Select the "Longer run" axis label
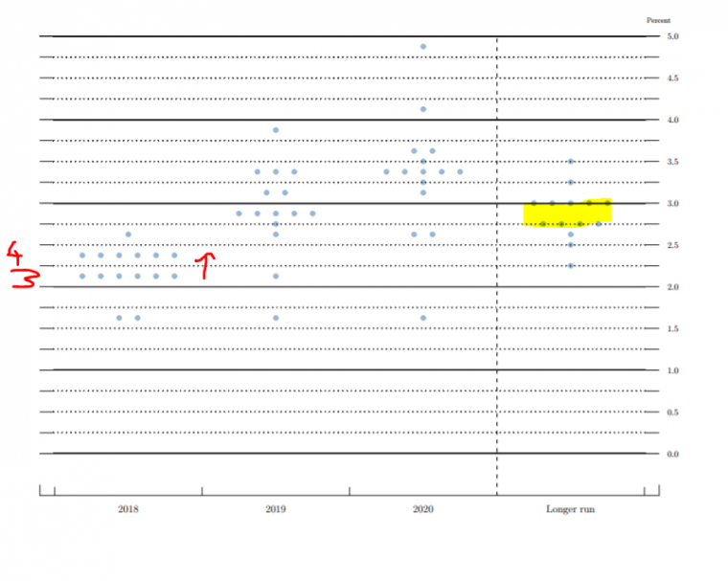The width and height of the screenshot is (728, 581). point(570,509)
